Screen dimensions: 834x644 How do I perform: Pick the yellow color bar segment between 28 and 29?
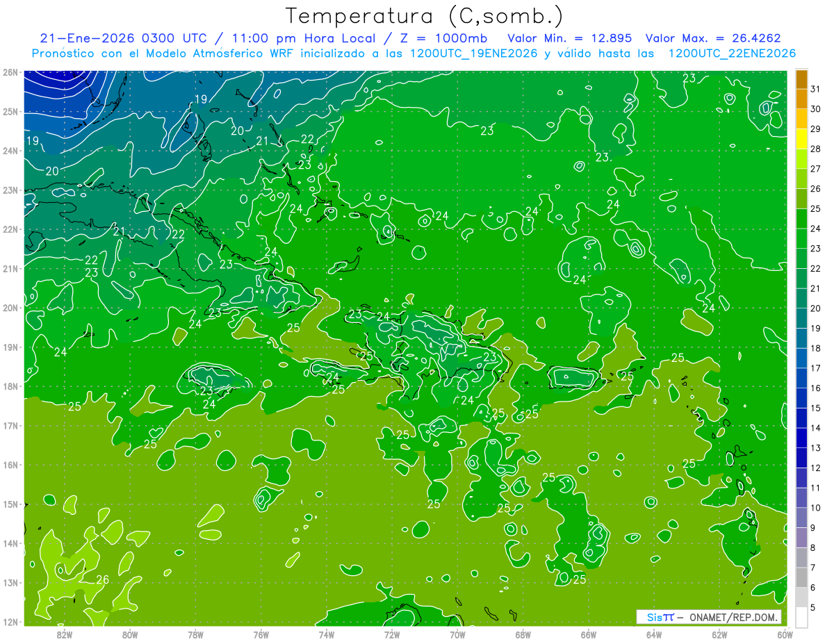pyautogui.click(x=801, y=139)
